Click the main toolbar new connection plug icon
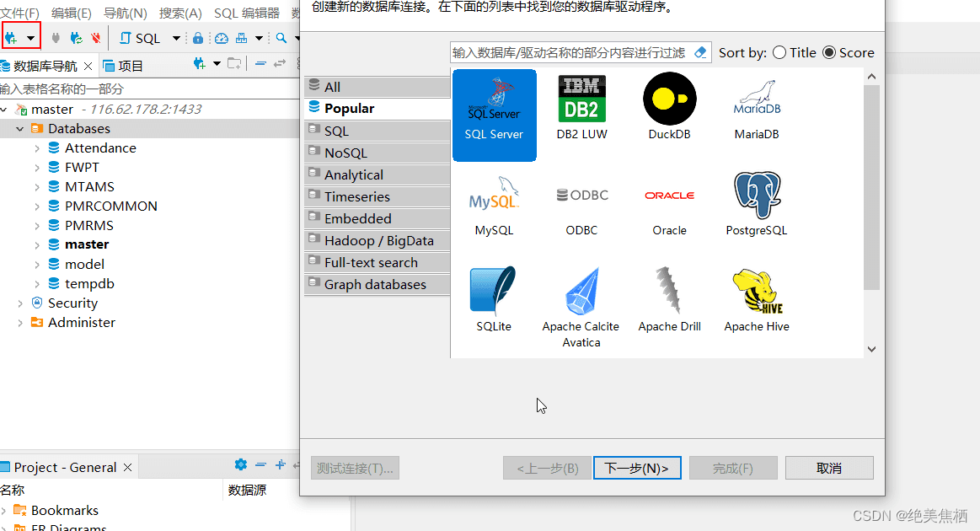 [x=11, y=38]
